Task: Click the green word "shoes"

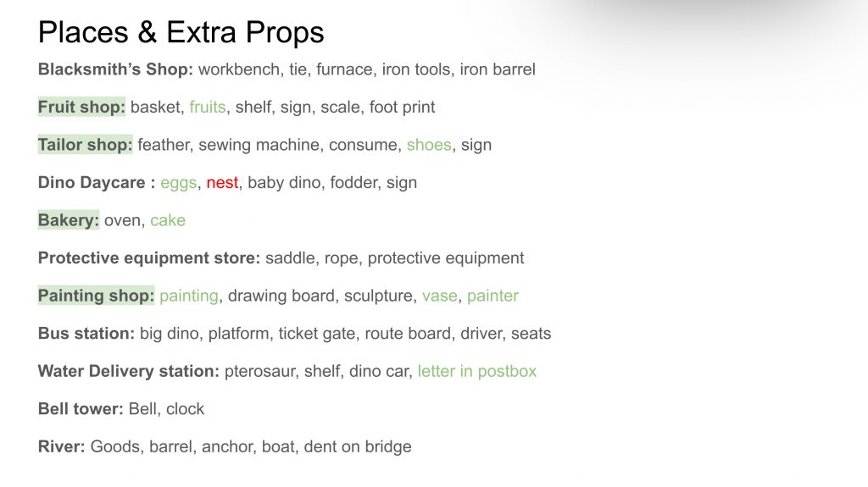Action: [x=429, y=145]
